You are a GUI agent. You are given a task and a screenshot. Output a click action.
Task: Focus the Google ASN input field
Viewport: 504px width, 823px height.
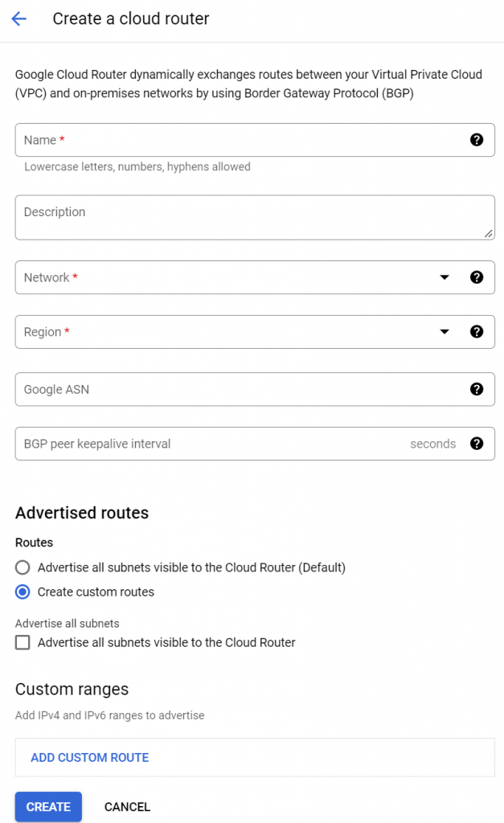click(255, 389)
